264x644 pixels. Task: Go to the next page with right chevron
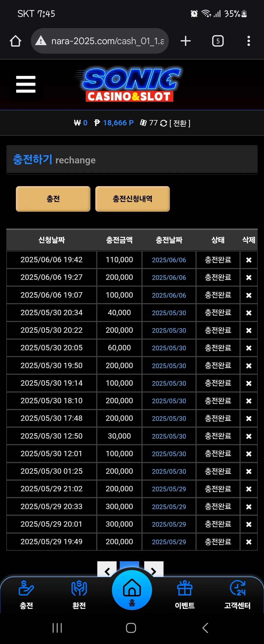tap(154, 570)
